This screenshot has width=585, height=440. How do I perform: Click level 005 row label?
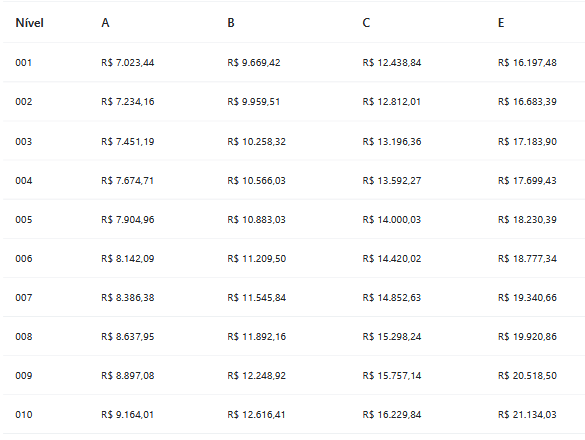click(24, 220)
